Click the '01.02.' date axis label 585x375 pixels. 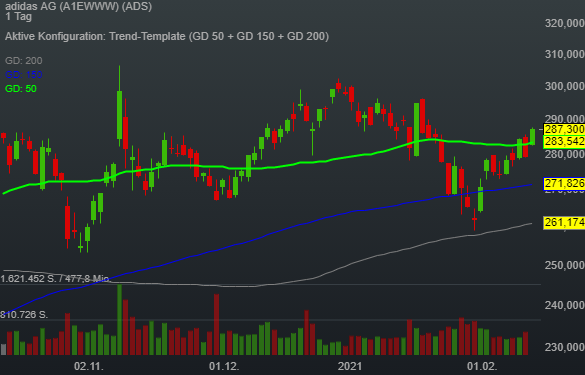click(x=482, y=366)
